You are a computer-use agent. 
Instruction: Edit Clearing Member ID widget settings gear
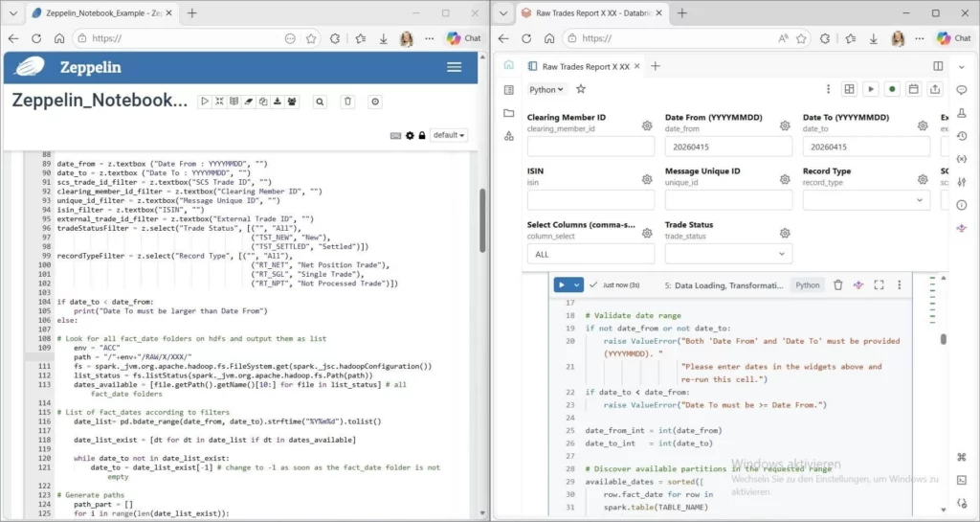(x=647, y=125)
